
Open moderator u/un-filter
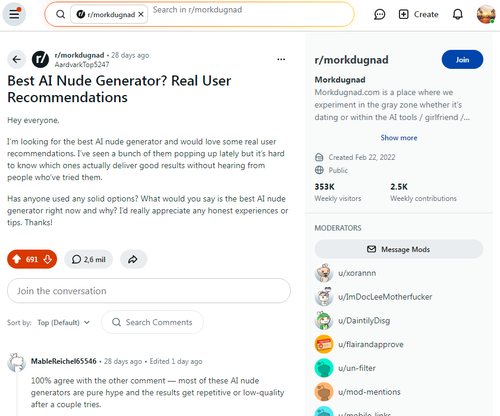(x=357, y=368)
